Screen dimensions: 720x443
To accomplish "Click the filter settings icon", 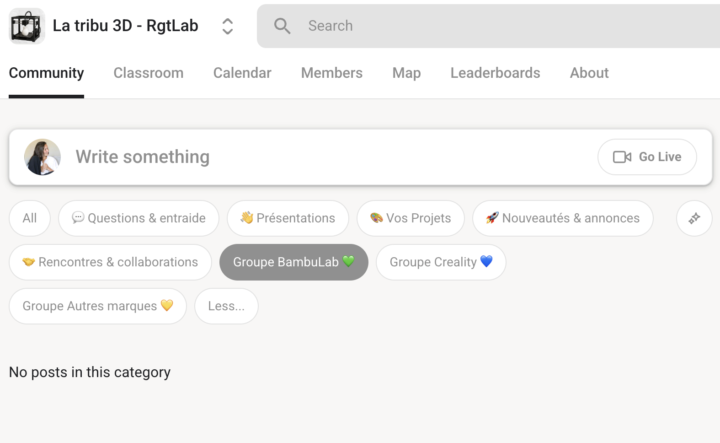I will pos(694,218).
